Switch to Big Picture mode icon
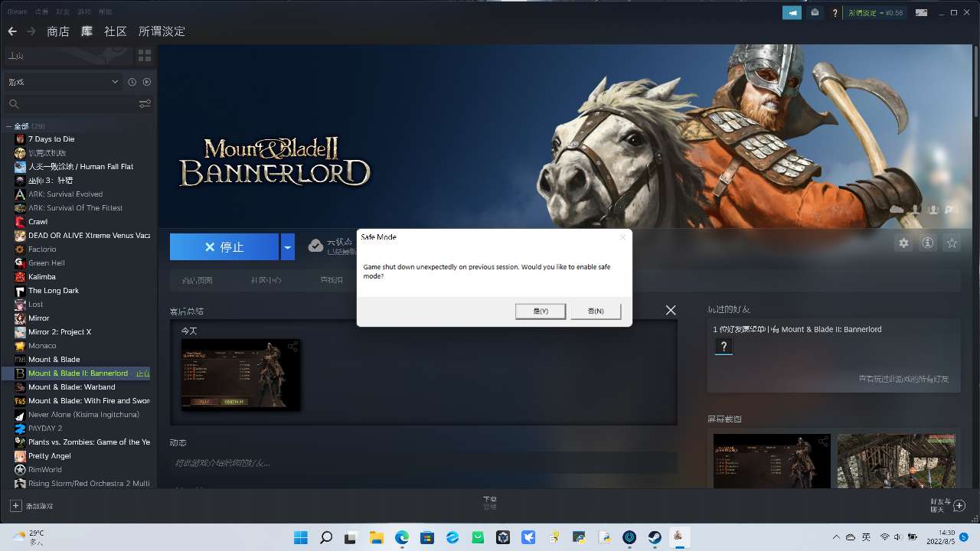The width and height of the screenshot is (980, 551). pos(922,12)
